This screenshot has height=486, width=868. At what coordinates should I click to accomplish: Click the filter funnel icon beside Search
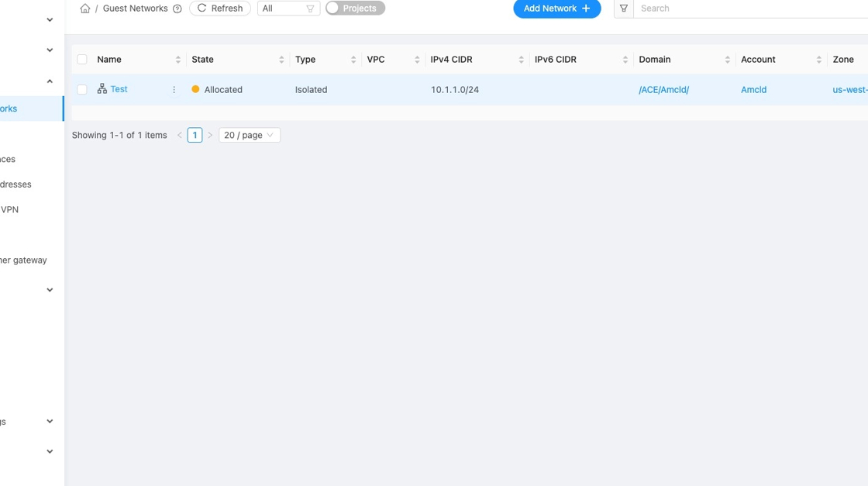pos(624,9)
